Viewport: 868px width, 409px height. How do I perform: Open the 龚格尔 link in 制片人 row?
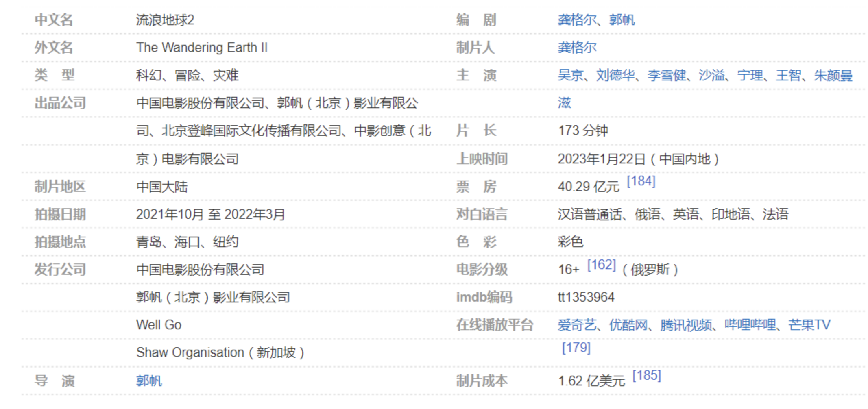(577, 47)
